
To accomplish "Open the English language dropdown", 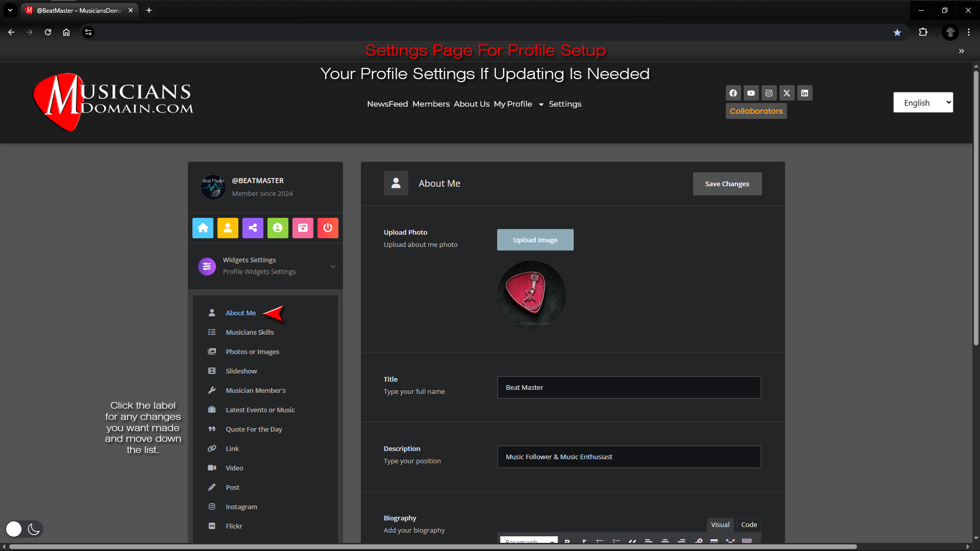I will click(x=923, y=103).
